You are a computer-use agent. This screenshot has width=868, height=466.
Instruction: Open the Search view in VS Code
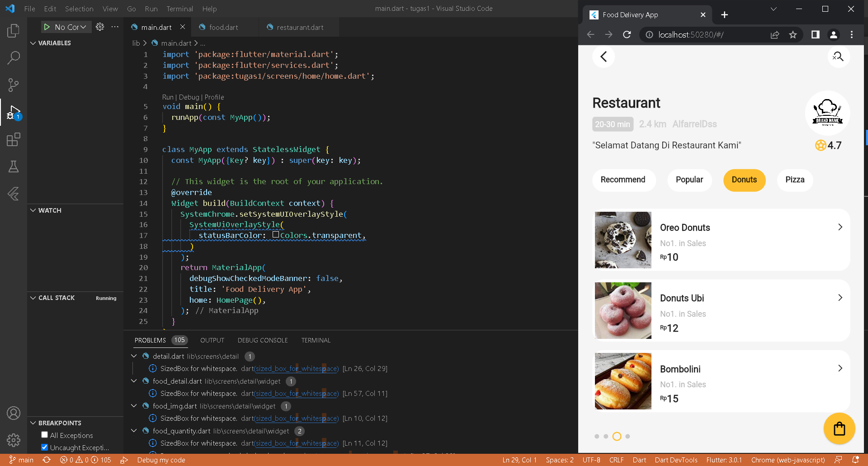click(13, 58)
